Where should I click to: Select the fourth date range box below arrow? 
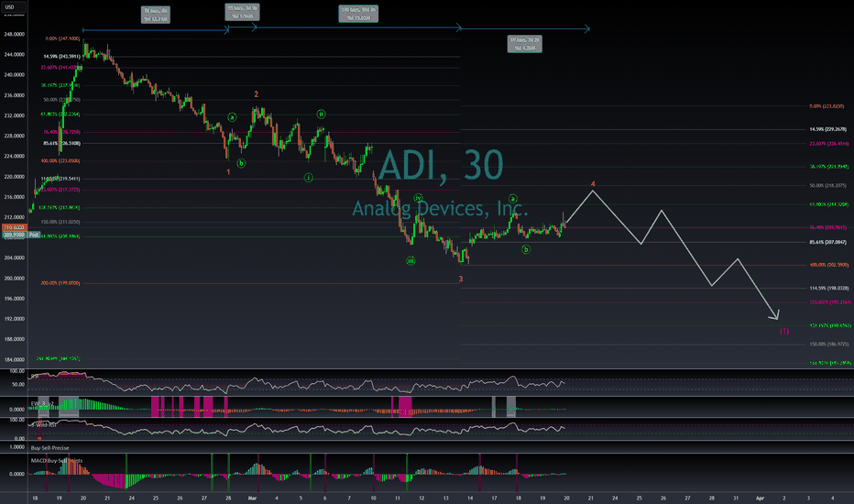pyautogui.click(x=524, y=44)
